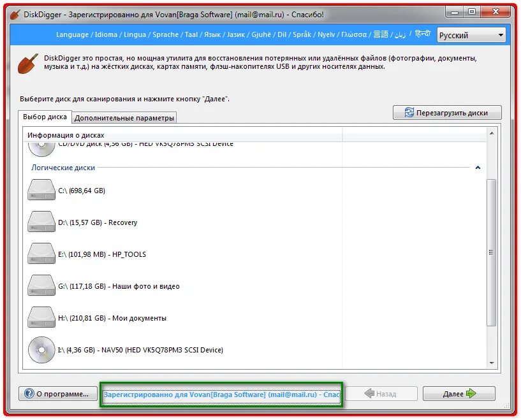Click the Зарегистрированно для Vovan registration link
Image resolution: width=521 pixels, height=420 pixels.
(221, 395)
